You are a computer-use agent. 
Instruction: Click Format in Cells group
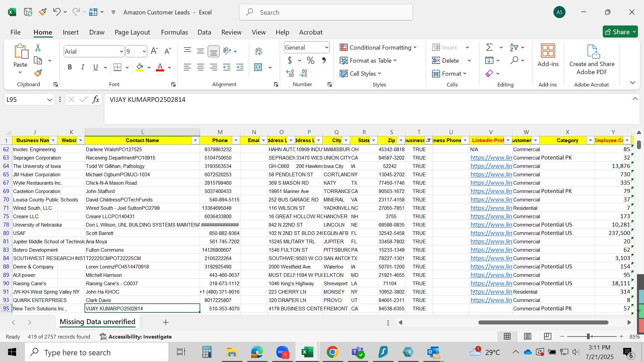coord(449,73)
